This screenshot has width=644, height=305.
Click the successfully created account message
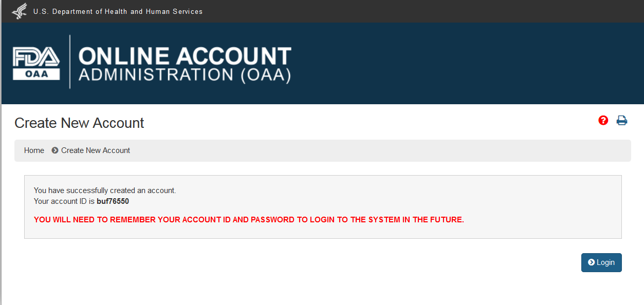pos(105,190)
